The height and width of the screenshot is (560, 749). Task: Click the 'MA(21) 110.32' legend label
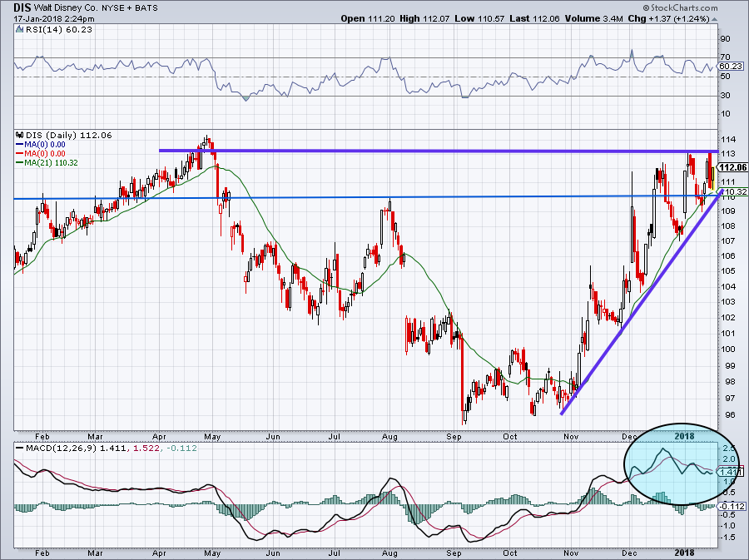pyautogui.click(x=51, y=163)
